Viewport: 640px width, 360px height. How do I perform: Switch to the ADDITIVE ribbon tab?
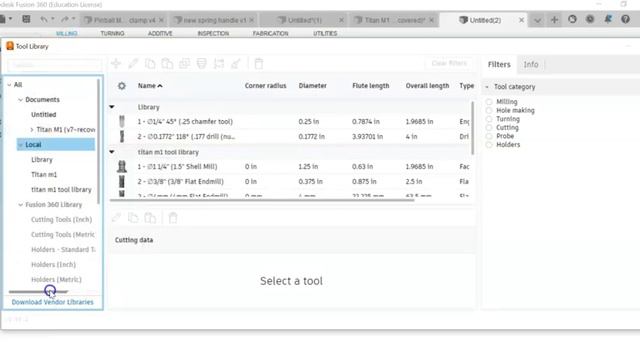(160, 33)
